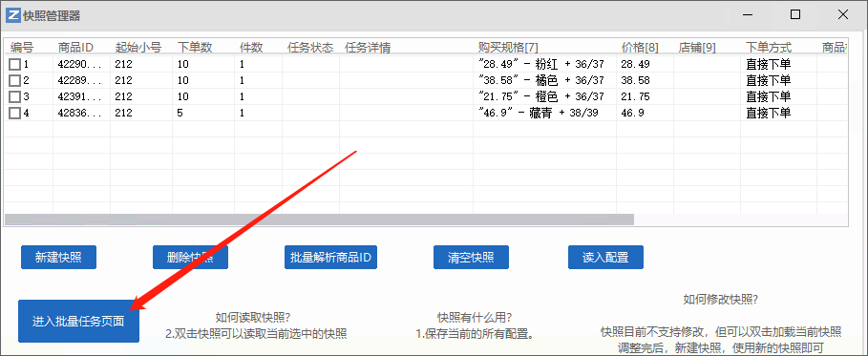Click the 编号 column header

[x=22, y=48]
